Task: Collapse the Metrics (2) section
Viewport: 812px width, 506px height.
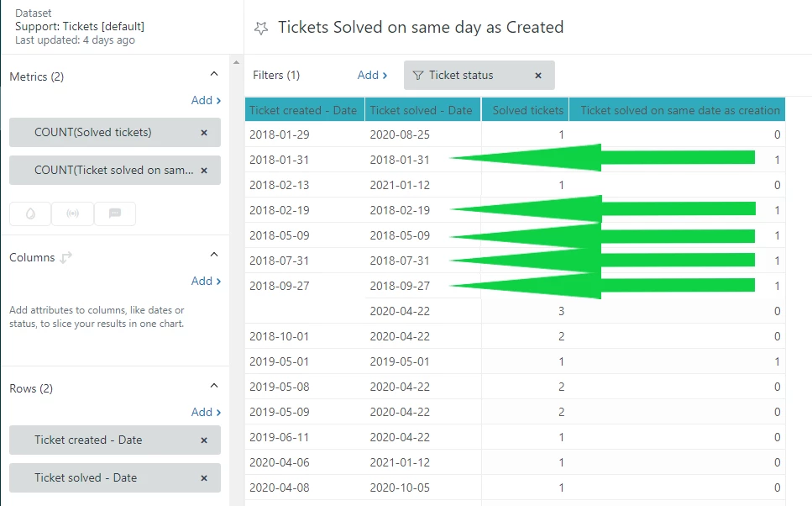Action: click(x=214, y=74)
